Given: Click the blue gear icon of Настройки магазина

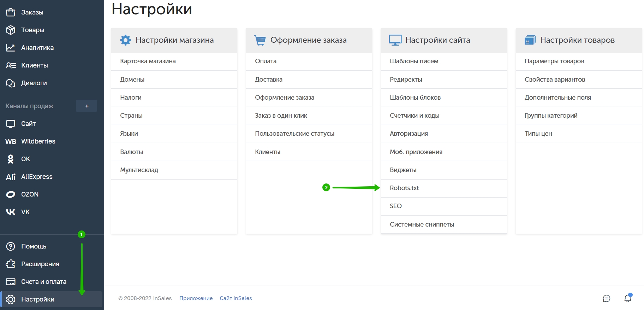Looking at the screenshot, I should tap(125, 40).
